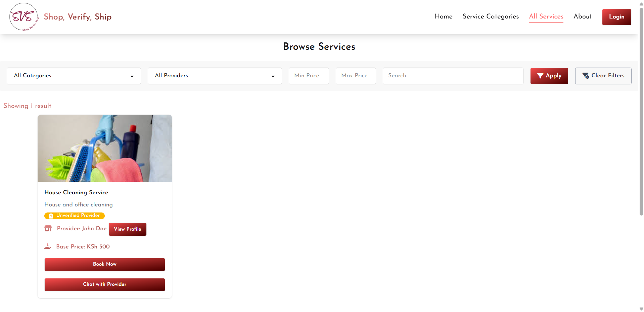Click the hand-coin icon beside Base Price

click(48, 246)
